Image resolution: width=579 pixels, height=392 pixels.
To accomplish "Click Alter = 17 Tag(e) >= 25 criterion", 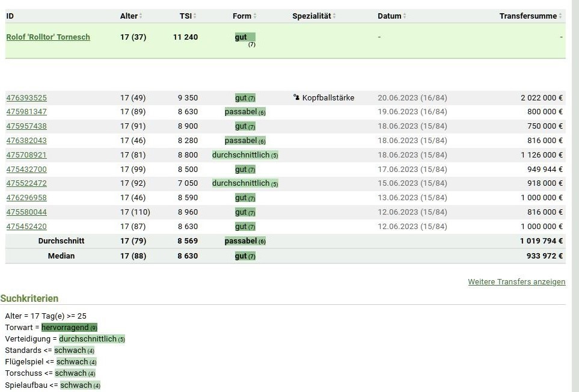I will (x=46, y=316).
